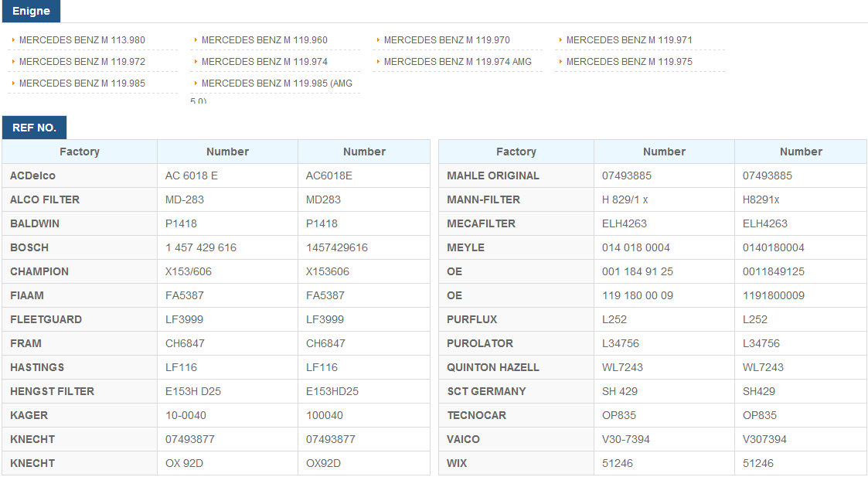The width and height of the screenshot is (868, 477).
Task: Select the V30-7394 number cell
Action: click(x=664, y=439)
